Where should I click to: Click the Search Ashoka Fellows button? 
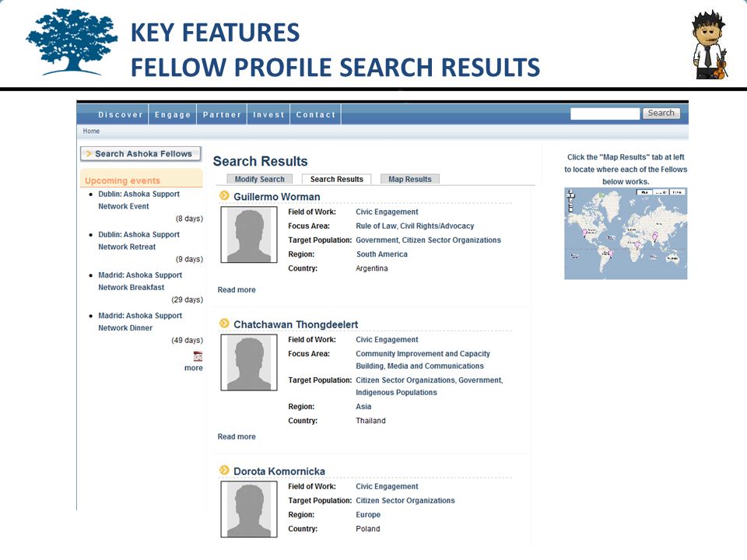141,154
